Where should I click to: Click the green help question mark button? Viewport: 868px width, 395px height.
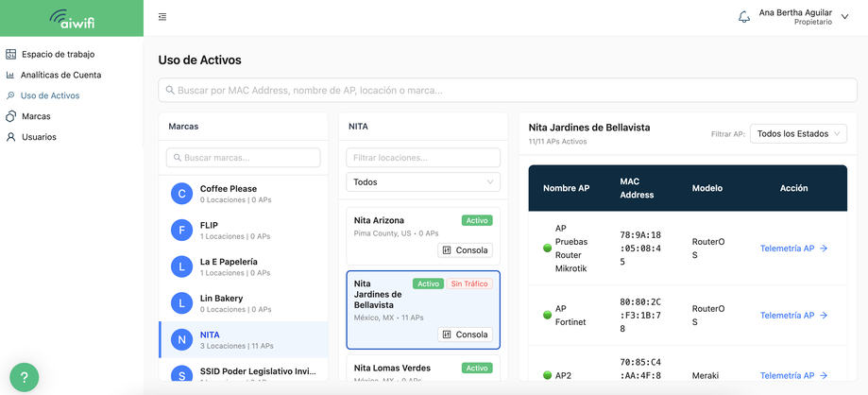[x=25, y=377]
